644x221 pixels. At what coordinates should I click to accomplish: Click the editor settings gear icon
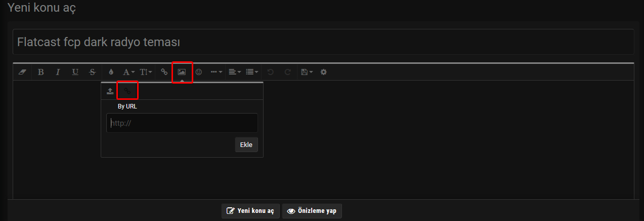pos(324,72)
